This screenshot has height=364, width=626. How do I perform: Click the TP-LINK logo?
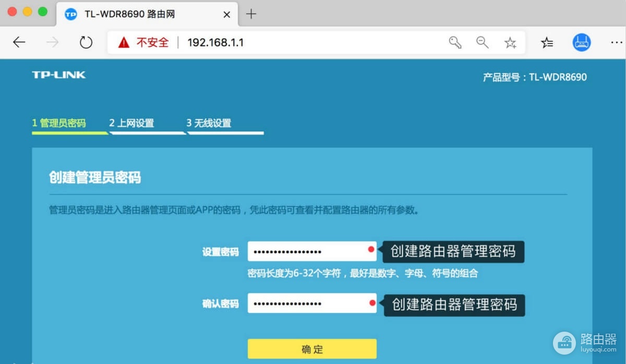pos(59,75)
